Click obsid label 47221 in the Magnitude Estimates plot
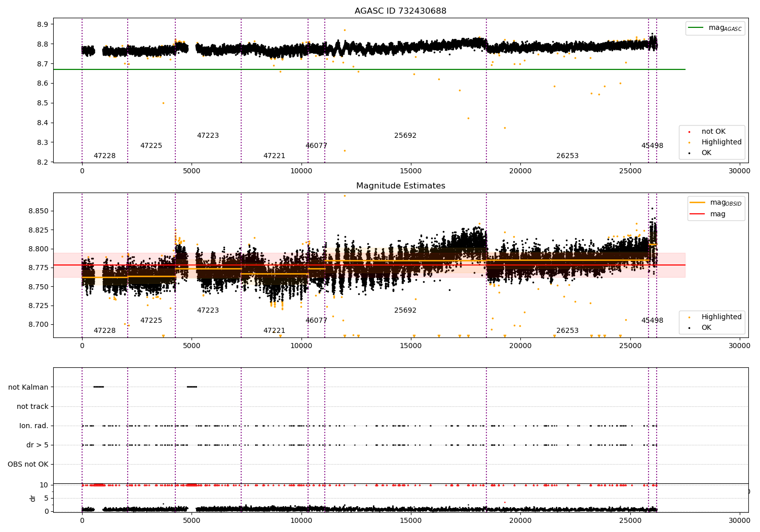 tap(274, 331)
